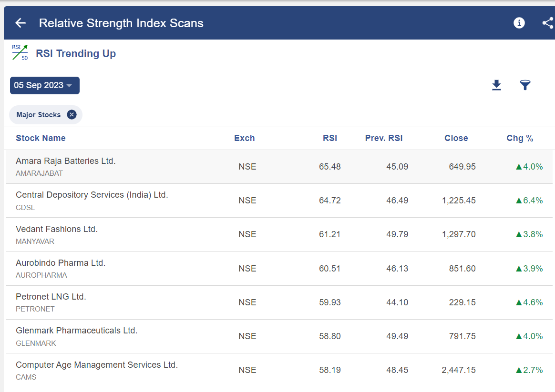Open Amara Raja Batteries Ltd. stock
The width and height of the screenshot is (555, 392).
coord(66,161)
